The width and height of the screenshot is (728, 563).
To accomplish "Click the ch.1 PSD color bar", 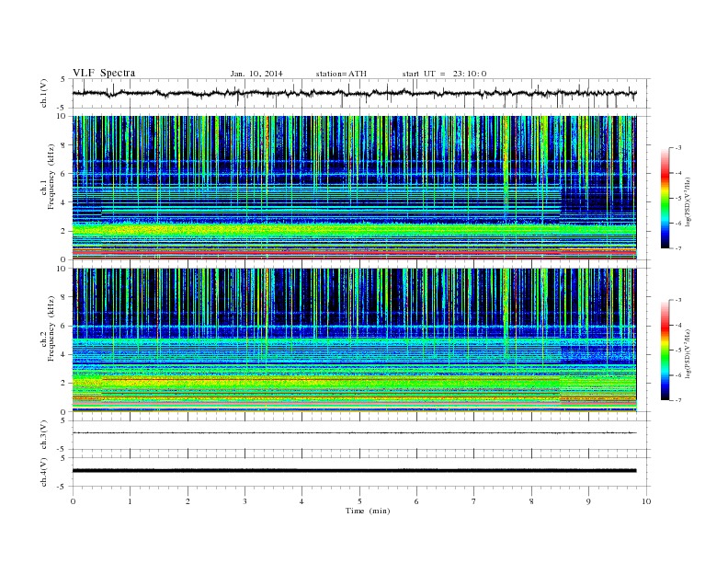I will (x=665, y=198).
